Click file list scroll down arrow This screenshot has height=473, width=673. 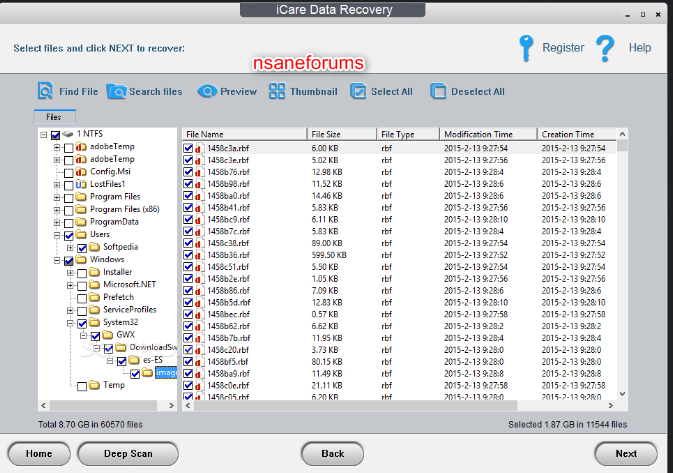pyautogui.click(x=622, y=394)
